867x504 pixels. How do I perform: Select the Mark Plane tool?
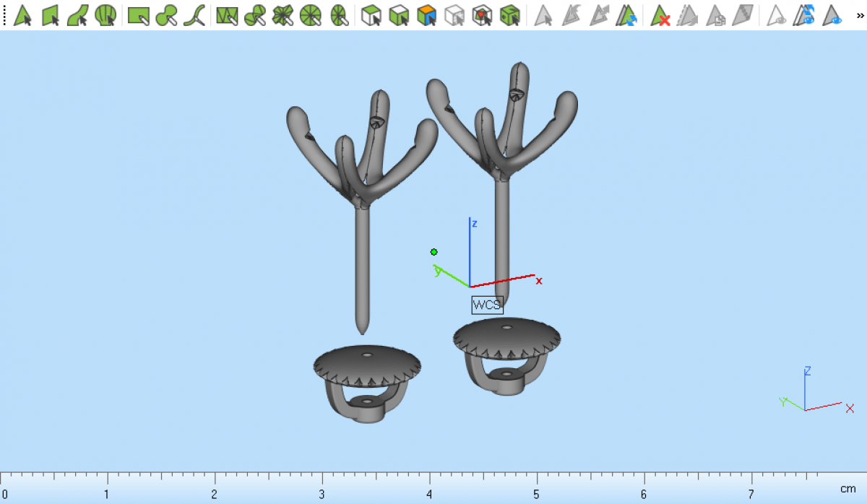(x=50, y=14)
